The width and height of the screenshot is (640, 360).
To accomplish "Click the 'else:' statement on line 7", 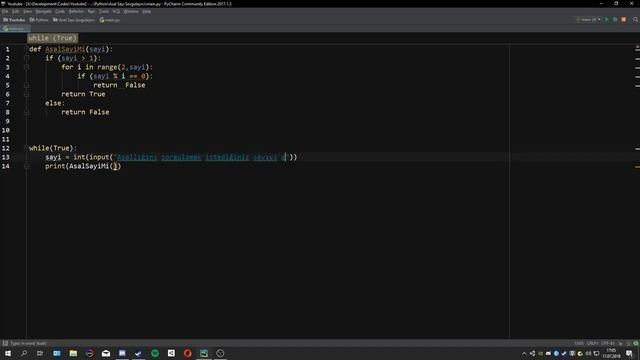I will pyautogui.click(x=55, y=103).
